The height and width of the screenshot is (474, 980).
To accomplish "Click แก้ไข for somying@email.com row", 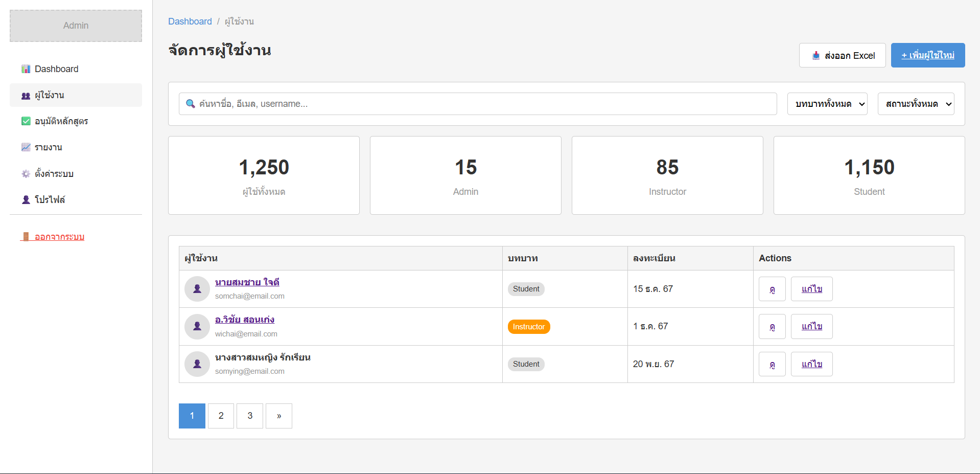I will (x=811, y=364).
